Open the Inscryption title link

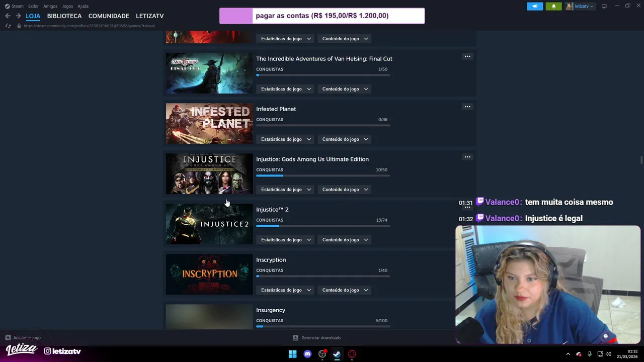271,260
